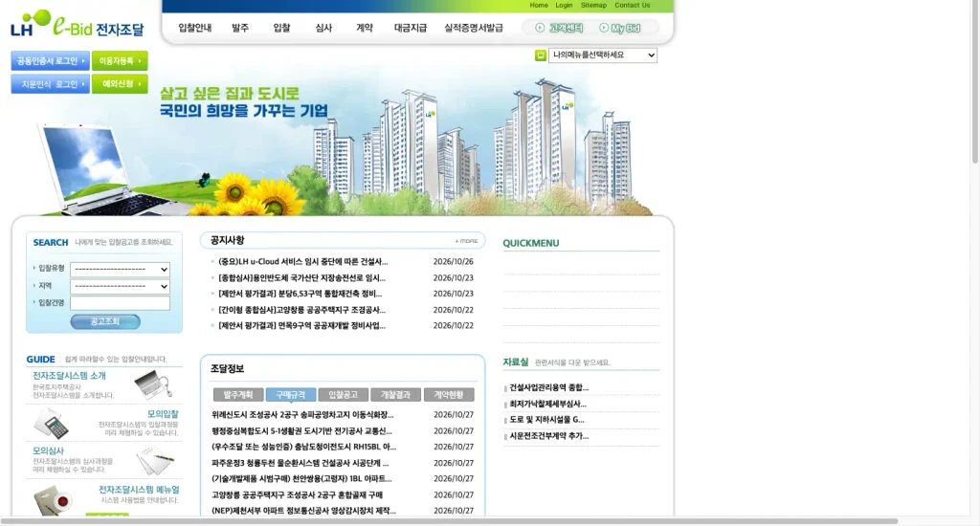Viewport: 980px width, 526px height.
Task: Click the Sitemap link
Action: click(x=593, y=5)
